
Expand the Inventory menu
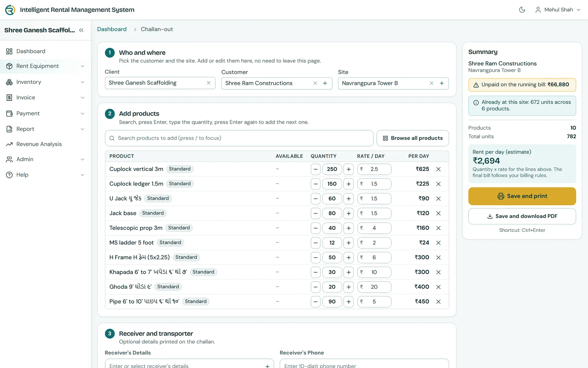point(46,82)
